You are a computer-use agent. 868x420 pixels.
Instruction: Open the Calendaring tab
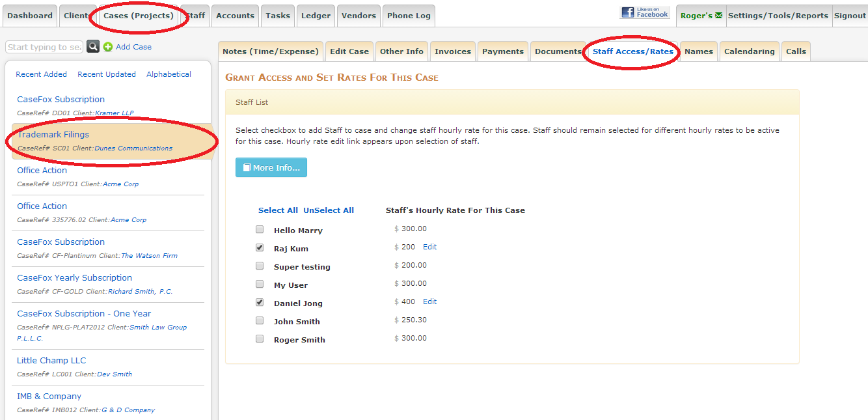[749, 51]
